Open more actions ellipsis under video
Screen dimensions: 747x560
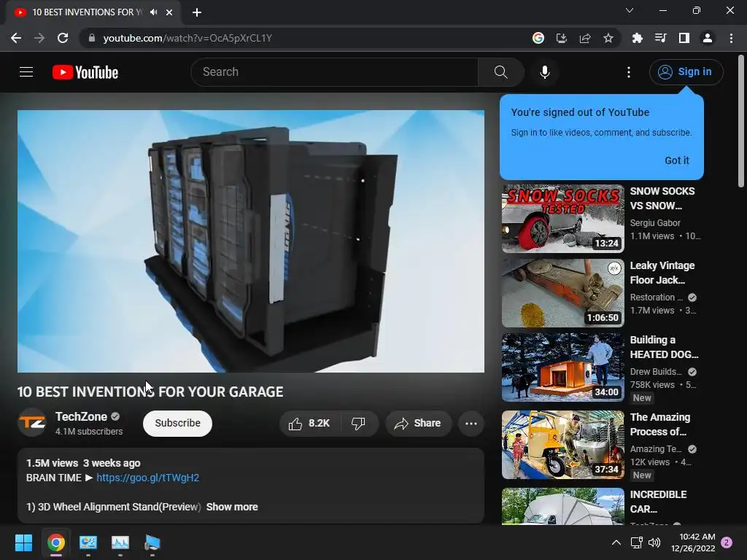point(471,424)
